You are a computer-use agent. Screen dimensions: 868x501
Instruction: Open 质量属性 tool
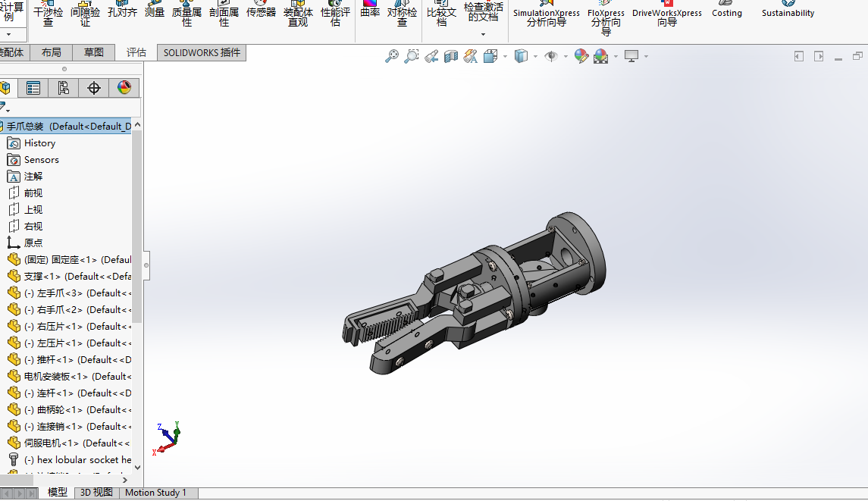click(x=186, y=14)
